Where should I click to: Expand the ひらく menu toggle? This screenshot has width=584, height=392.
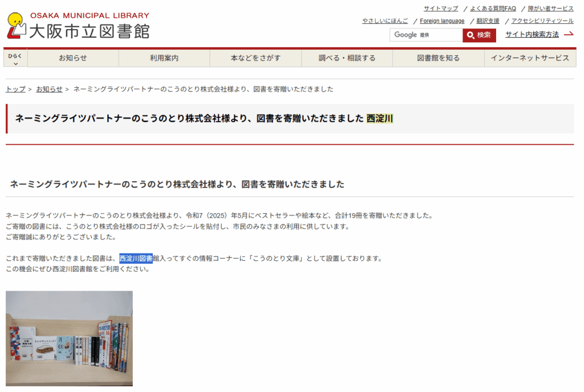(15, 58)
